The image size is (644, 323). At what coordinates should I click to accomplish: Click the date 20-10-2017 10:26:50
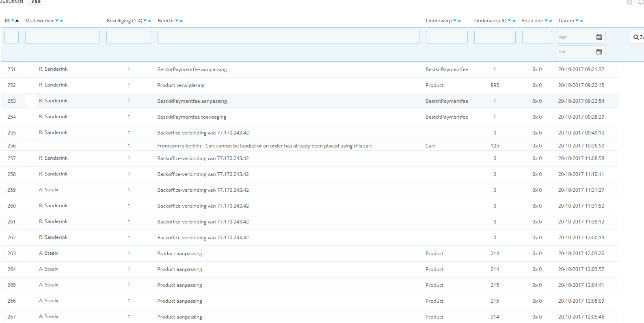581,146
